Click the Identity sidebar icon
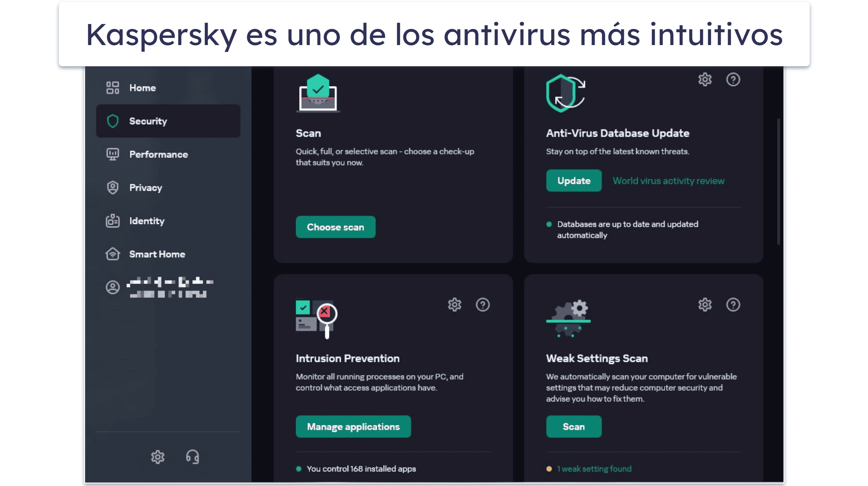The height and width of the screenshot is (486, 868). (x=112, y=220)
